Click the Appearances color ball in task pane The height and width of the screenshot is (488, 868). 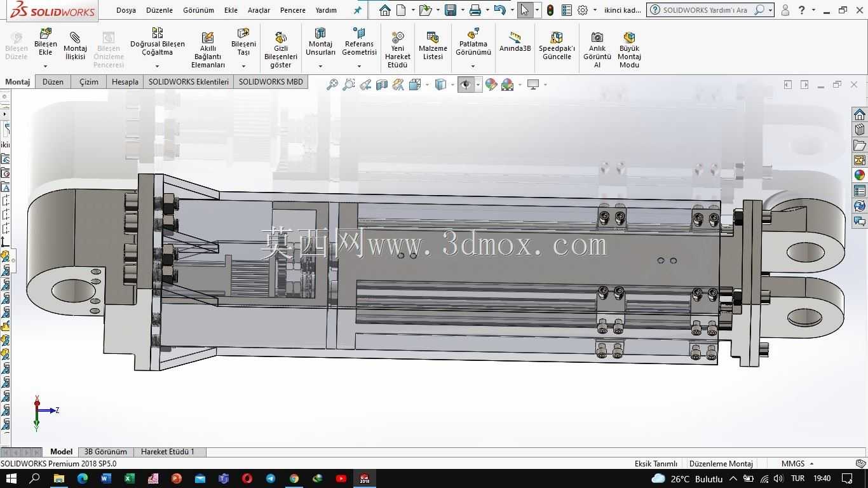(x=860, y=175)
